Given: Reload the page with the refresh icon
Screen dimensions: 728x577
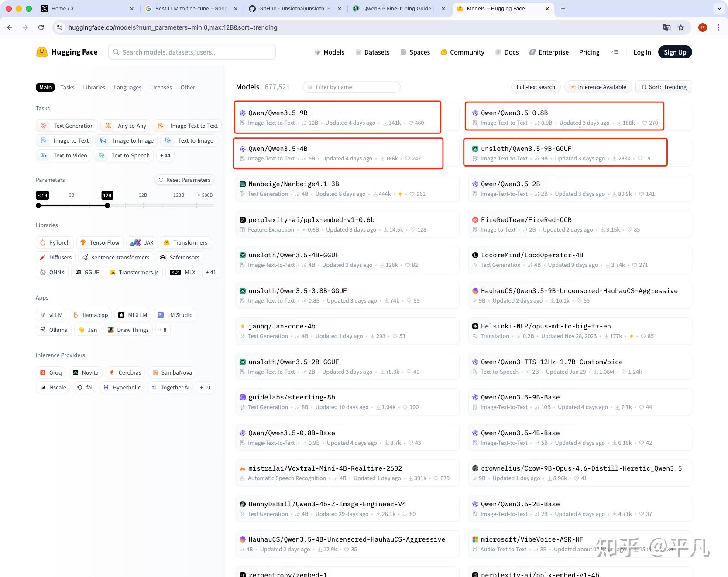Looking at the screenshot, I should [x=41, y=27].
